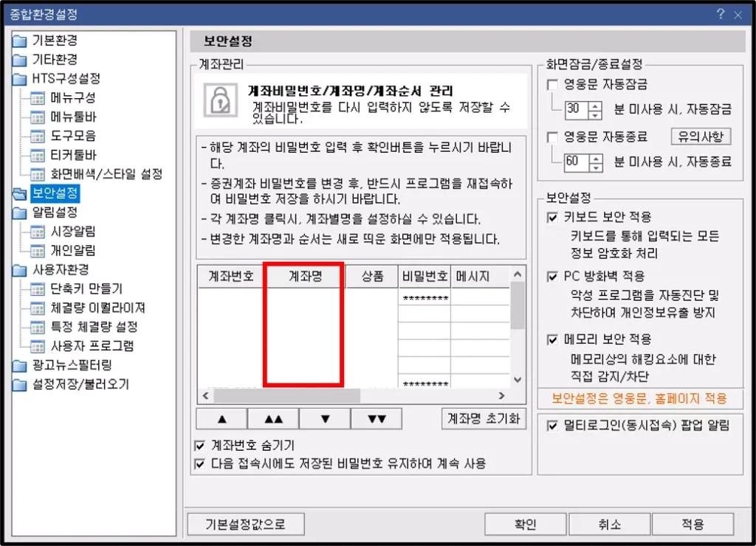Toggle 멀티로그인(동시접속) 팝업 알림 checkbox

tap(552, 426)
